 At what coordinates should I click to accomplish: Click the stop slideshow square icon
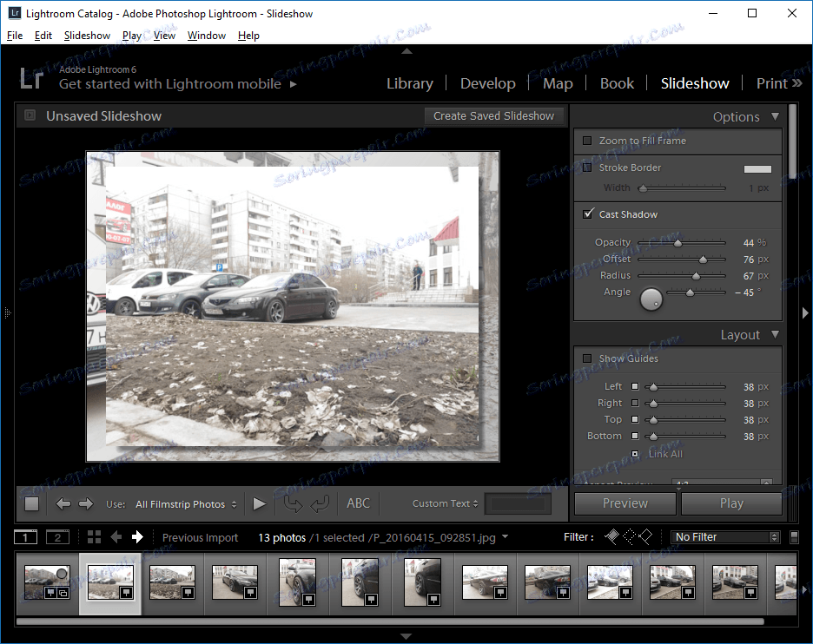click(x=31, y=503)
